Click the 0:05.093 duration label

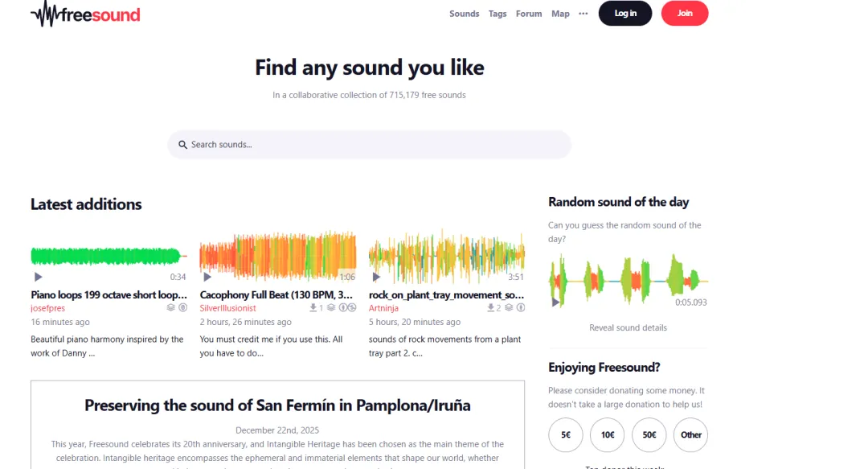[x=691, y=302]
